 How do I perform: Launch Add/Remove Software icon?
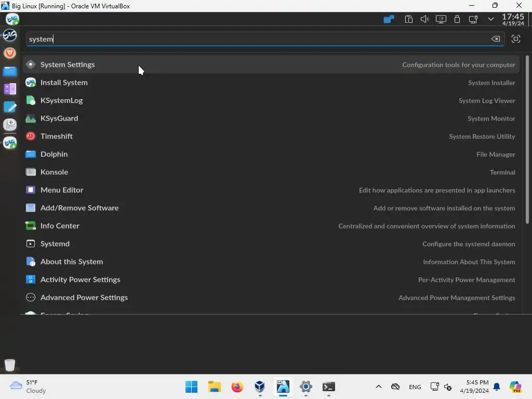click(x=31, y=208)
